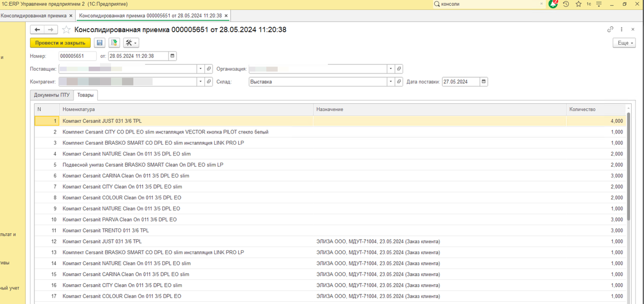Go forward with the right arrow button

(x=50, y=30)
